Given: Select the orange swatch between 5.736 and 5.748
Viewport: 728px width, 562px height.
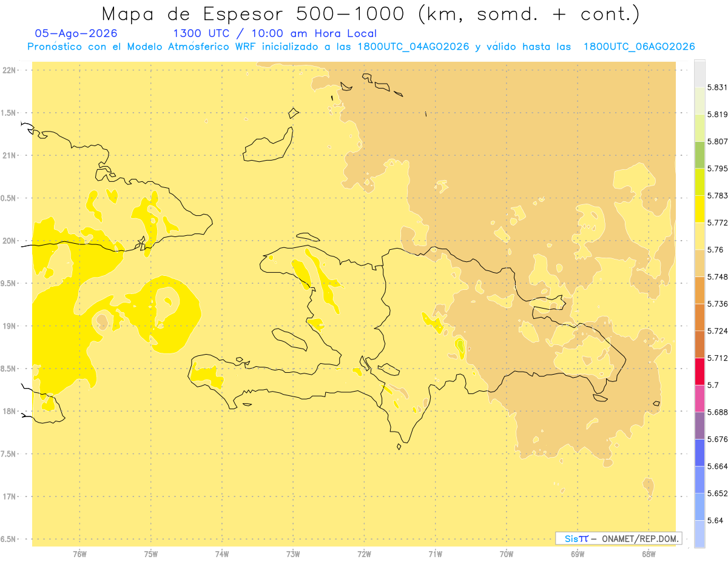Looking at the screenshot, I should pyautogui.click(x=699, y=290).
